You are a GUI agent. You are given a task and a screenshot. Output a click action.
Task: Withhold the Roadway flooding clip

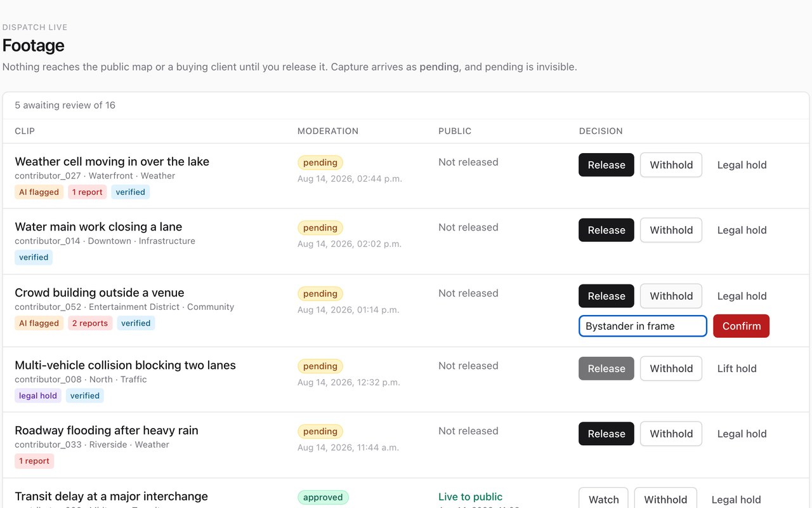(x=671, y=434)
